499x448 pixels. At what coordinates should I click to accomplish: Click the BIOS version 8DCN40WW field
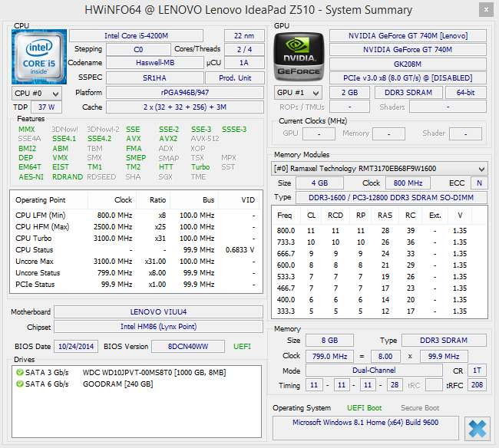(188, 346)
